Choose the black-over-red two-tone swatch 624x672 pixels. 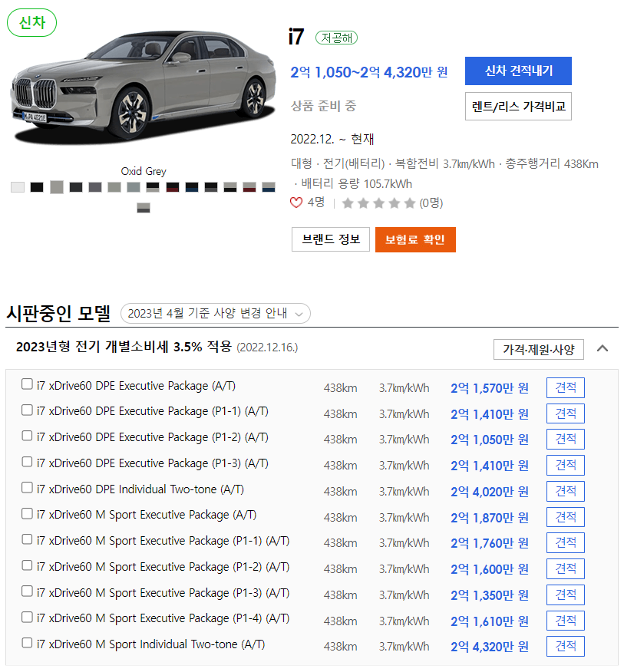click(x=173, y=187)
